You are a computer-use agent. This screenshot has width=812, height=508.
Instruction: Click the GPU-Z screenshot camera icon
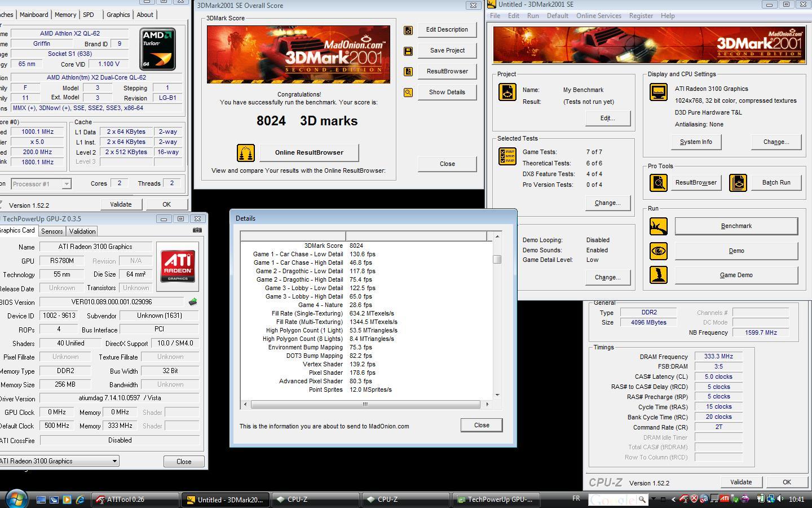[x=197, y=230]
